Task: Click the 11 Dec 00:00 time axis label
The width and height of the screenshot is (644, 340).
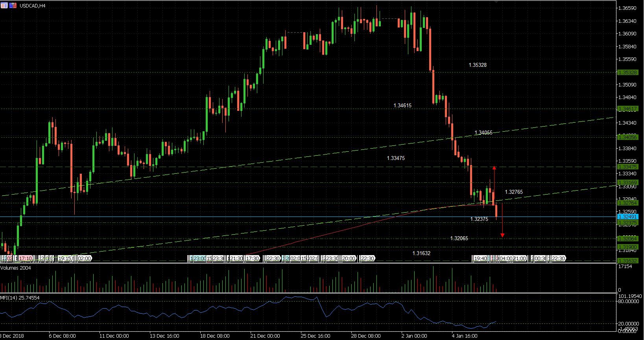Action: click(x=114, y=336)
